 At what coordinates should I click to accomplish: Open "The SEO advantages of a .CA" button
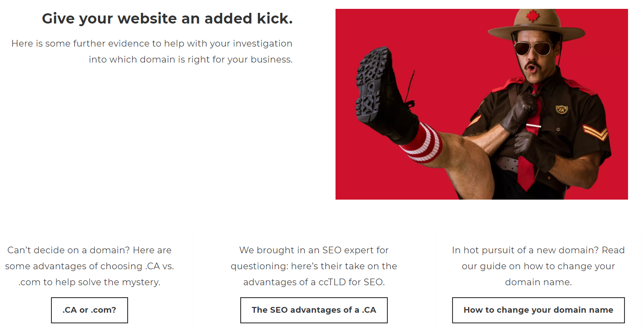[x=314, y=310]
